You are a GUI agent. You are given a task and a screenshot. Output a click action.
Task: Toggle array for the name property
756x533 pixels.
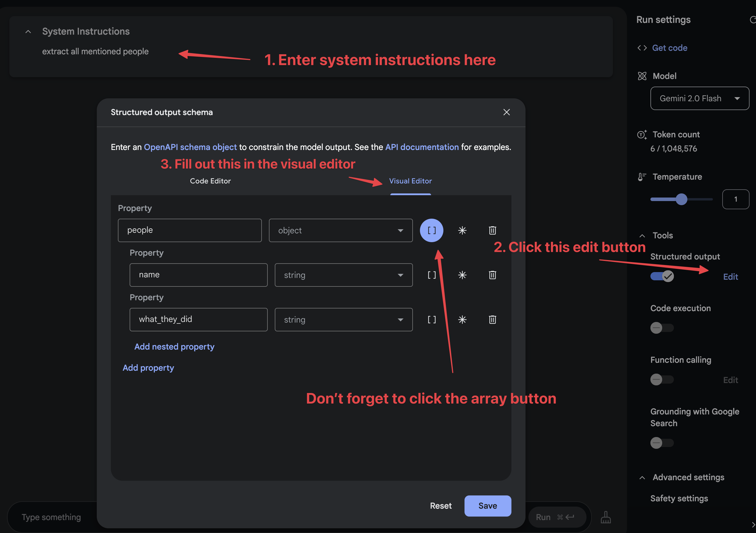coord(431,275)
